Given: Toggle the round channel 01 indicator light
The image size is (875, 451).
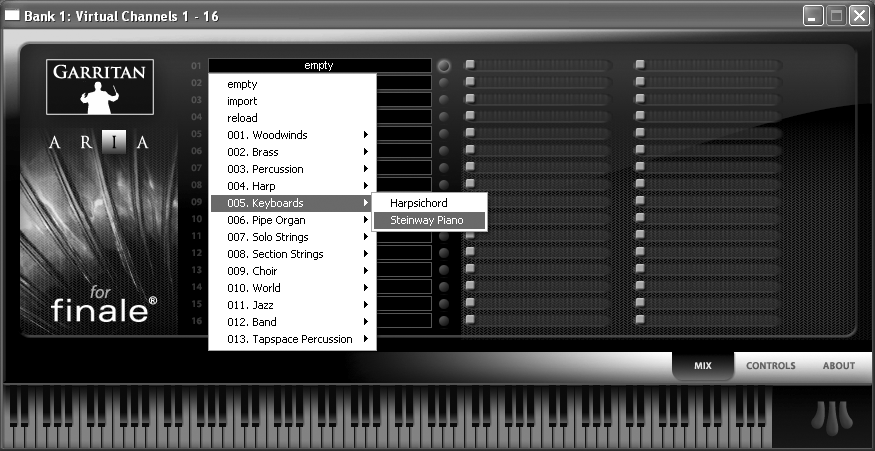Looking at the screenshot, I should [444, 66].
